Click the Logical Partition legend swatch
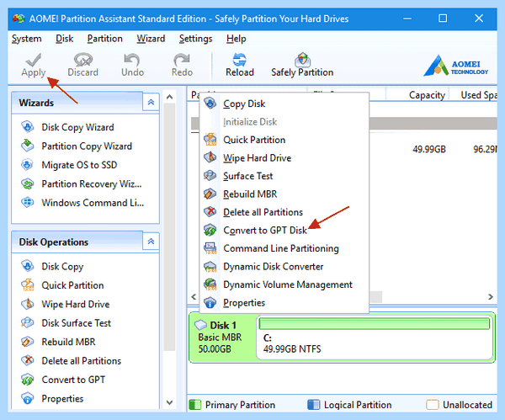The width and height of the screenshot is (505, 420). 314,405
